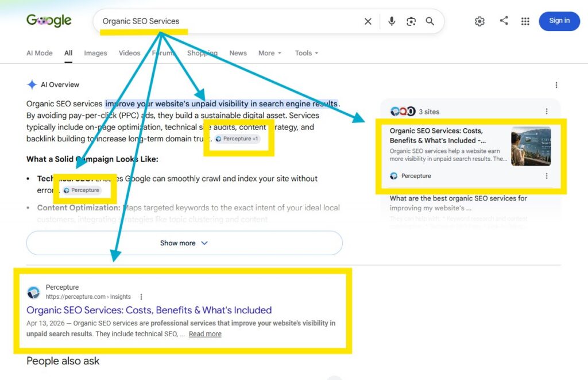Click the Read more link in snippet
Screen dimensions: 588x380
[x=205, y=334]
